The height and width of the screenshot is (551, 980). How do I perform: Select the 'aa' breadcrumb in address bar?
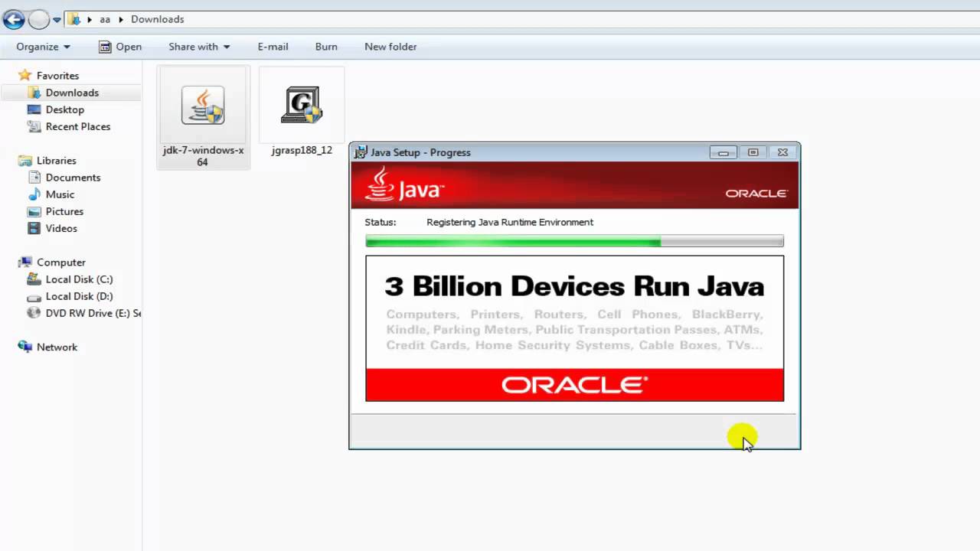pyautogui.click(x=105, y=19)
